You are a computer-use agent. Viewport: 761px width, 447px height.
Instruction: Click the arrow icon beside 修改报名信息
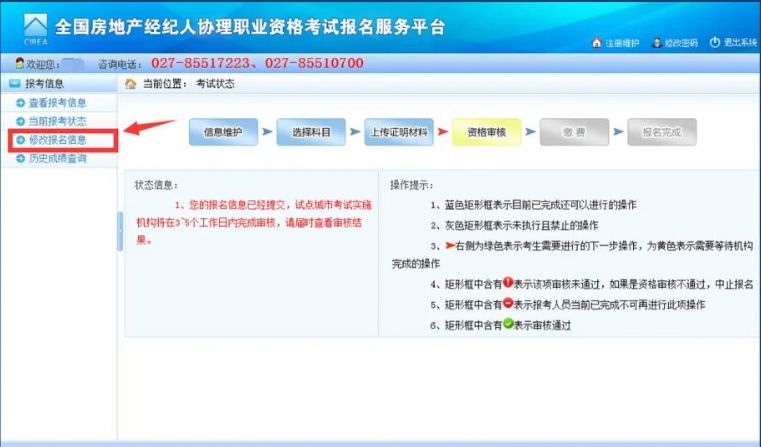[20, 140]
